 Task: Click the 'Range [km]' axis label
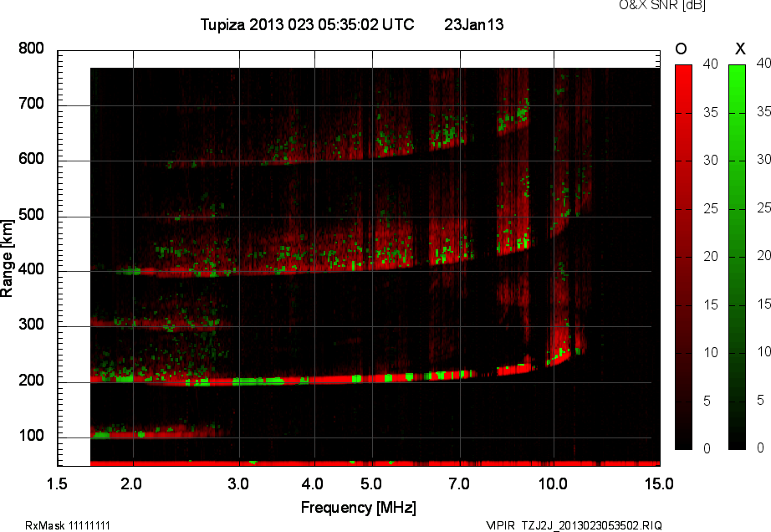tap(7, 258)
